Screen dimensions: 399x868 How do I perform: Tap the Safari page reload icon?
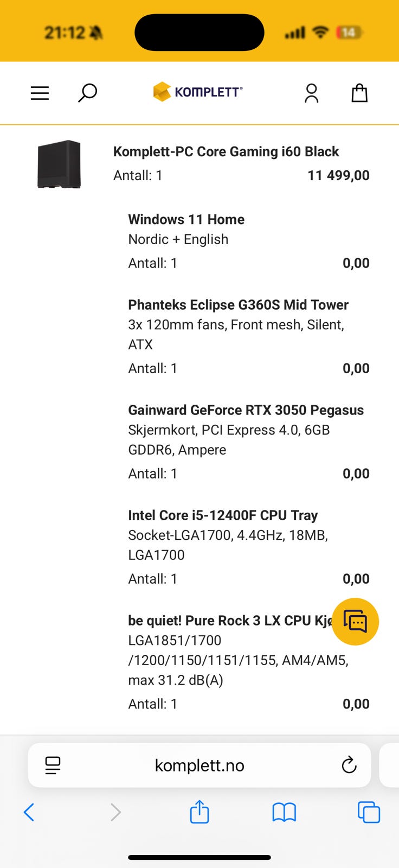tap(349, 765)
